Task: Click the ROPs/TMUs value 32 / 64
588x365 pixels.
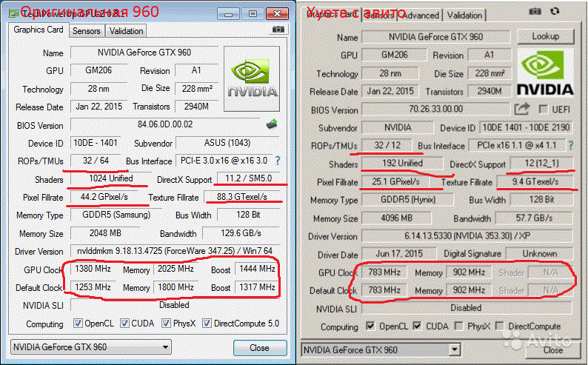Action: (x=96, y=161)
